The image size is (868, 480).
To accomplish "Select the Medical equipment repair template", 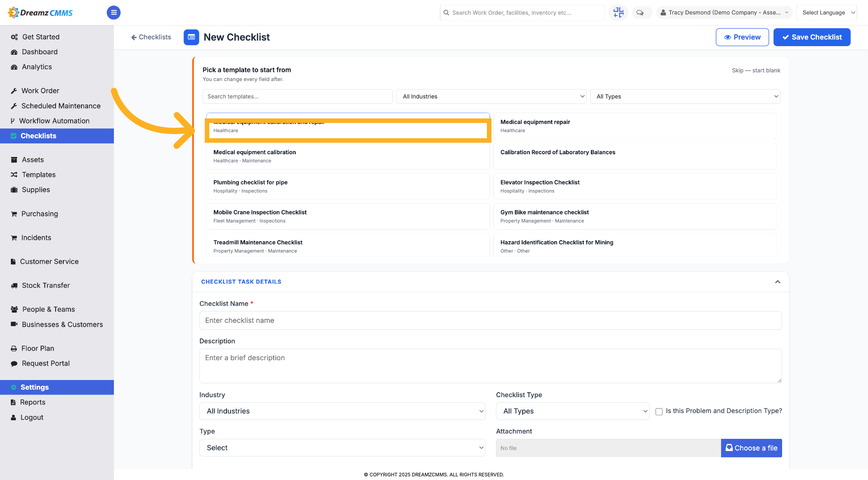I will (635, 126).
